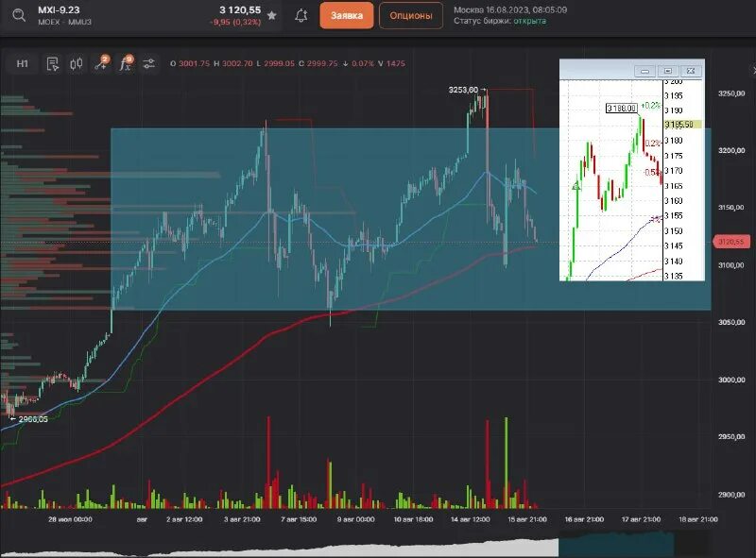756x558 pixels.
Task: Close the inset mini chart window
Action: 691,72
